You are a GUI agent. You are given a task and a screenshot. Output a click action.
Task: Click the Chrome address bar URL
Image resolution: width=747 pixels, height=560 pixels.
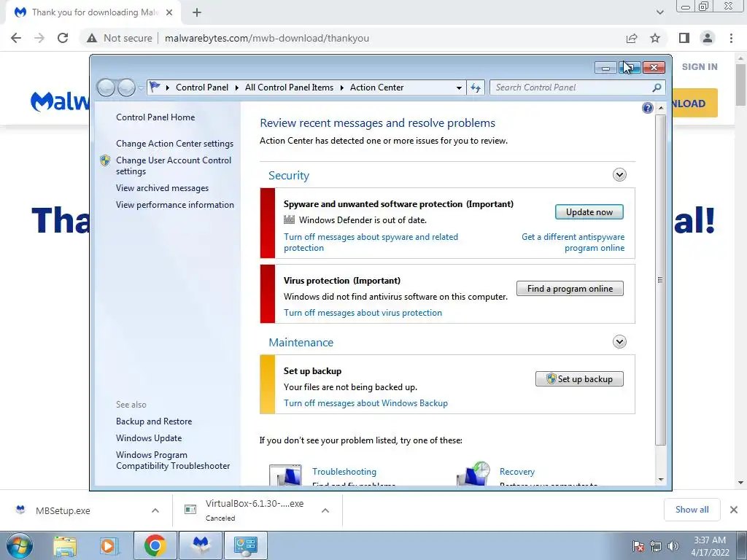(x=267, y=38)
